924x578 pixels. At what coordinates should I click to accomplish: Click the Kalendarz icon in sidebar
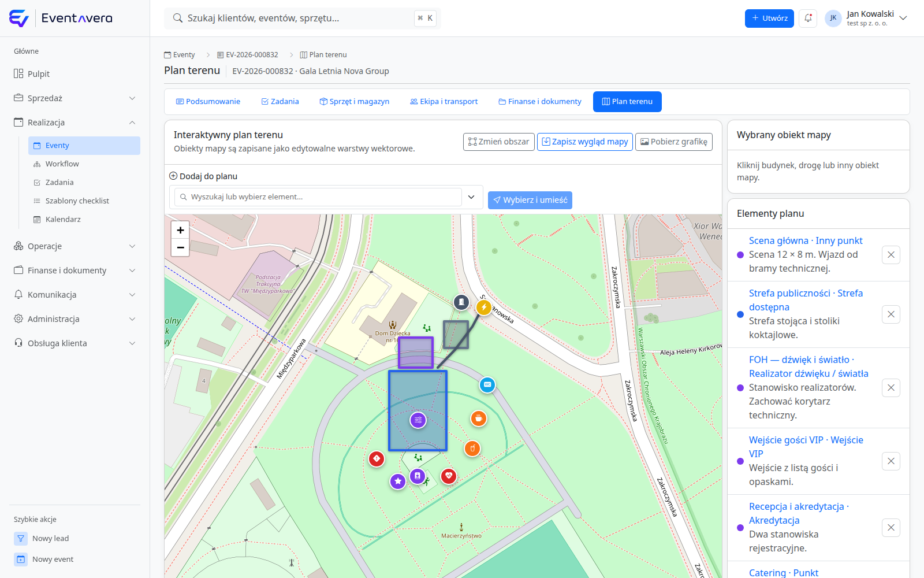click(x=37, y=220)
